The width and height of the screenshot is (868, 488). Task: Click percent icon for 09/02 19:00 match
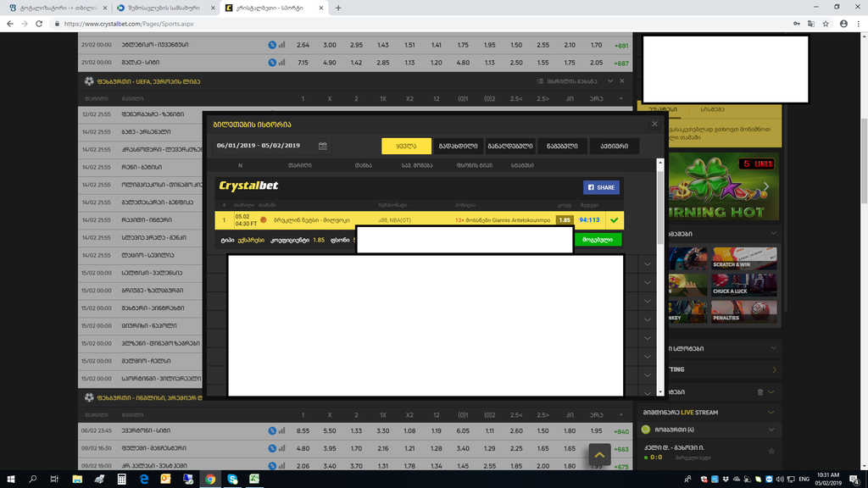pyautogui.click(x=272, y=466)
